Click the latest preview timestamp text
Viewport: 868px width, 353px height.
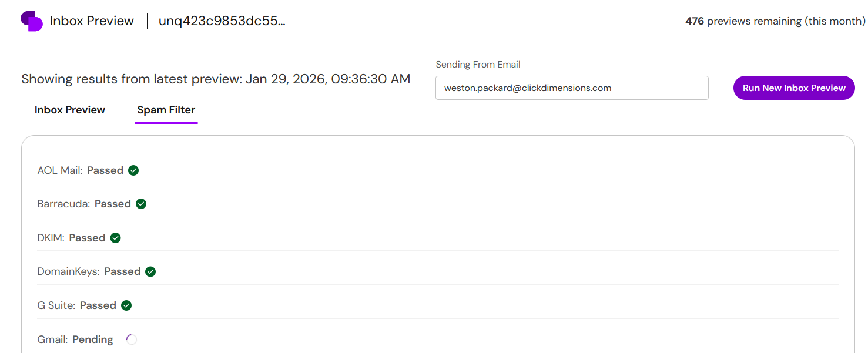(x=328, y=79)
